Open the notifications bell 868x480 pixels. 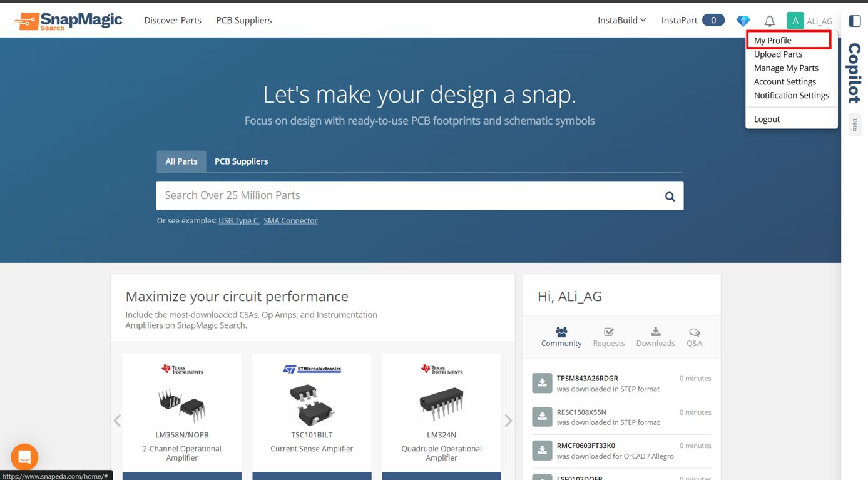[770, 21]
